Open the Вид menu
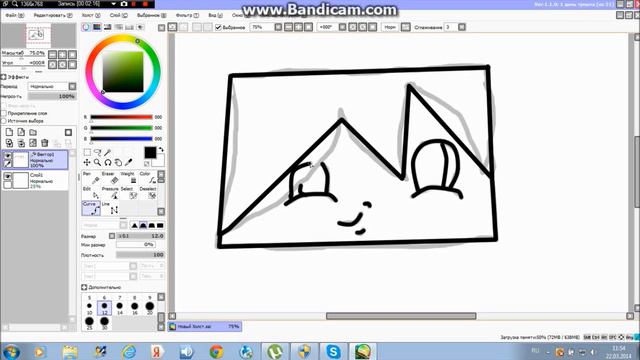This screenshot has width=640, height=360. (215, 15)
